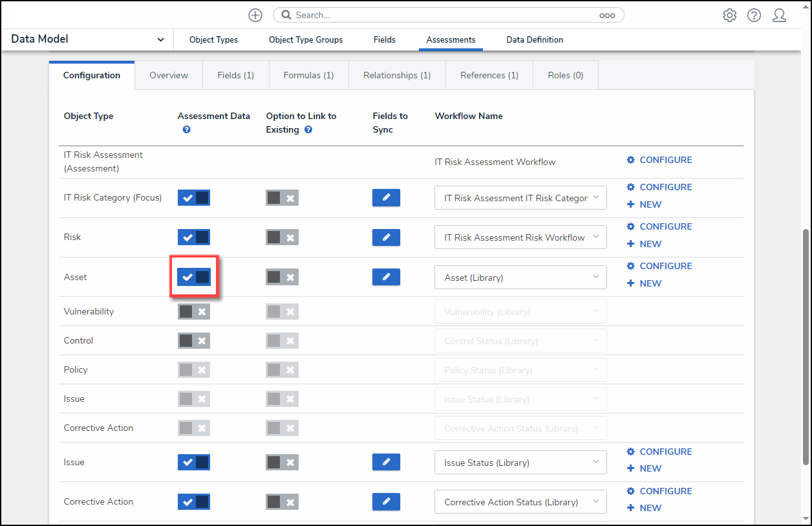Screen dimensions: 812x526
Task: Open the user profile icon
Action: pos(779,15)
